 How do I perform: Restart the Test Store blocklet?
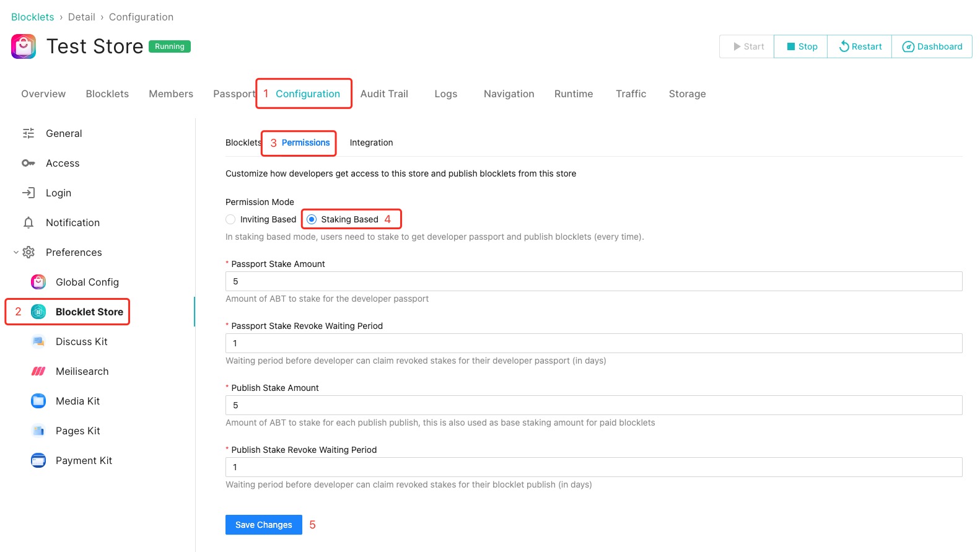point(859,46)
